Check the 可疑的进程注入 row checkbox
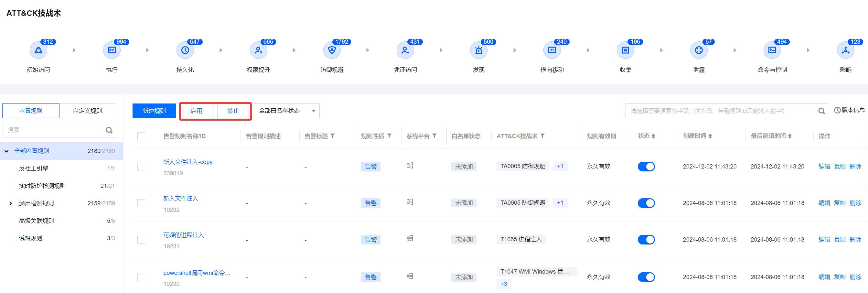Screen dimensions: 868x293 click(141, 240)
